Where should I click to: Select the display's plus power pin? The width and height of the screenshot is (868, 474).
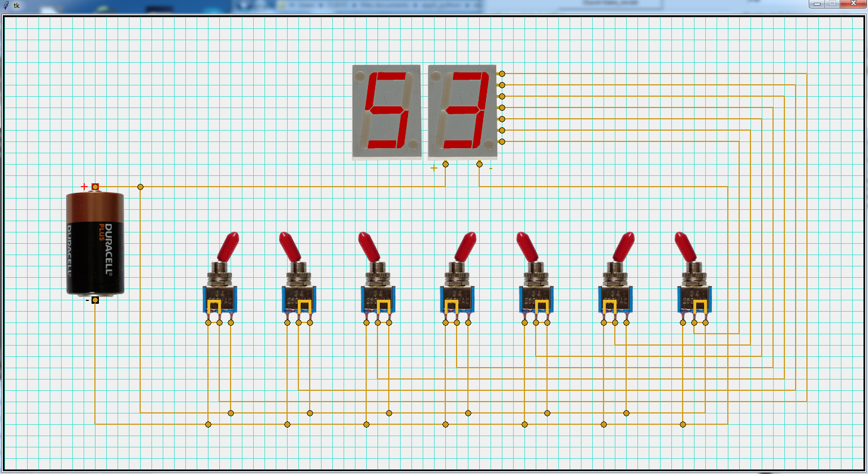(x=445, y=164)
